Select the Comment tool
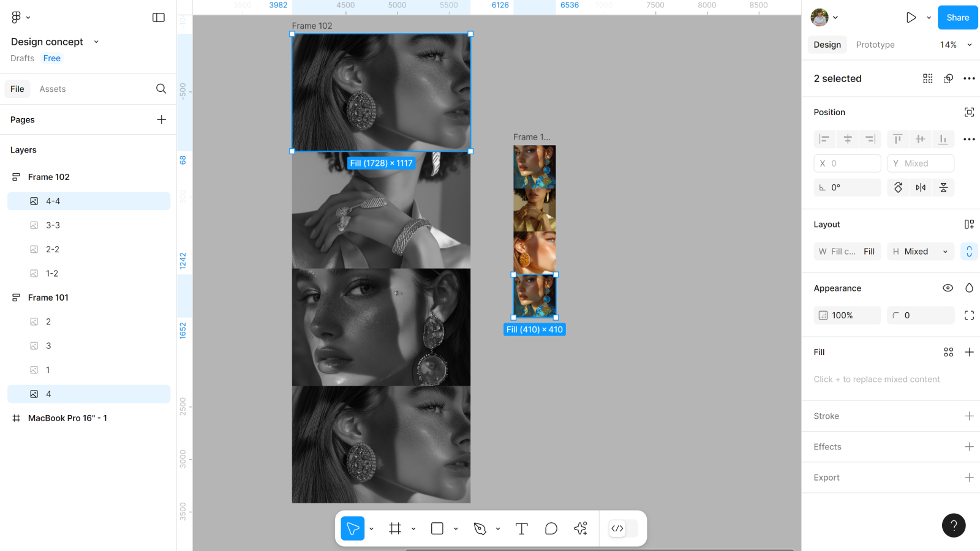 [551, 528]
